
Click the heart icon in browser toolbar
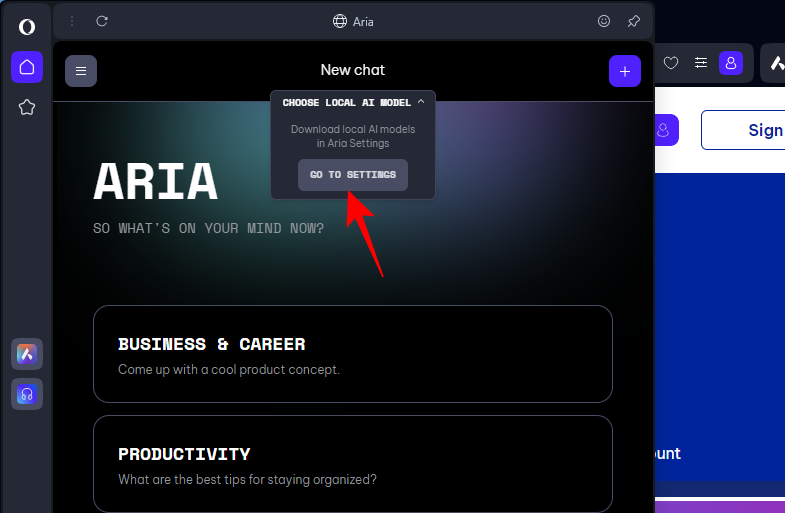point(671,63)
